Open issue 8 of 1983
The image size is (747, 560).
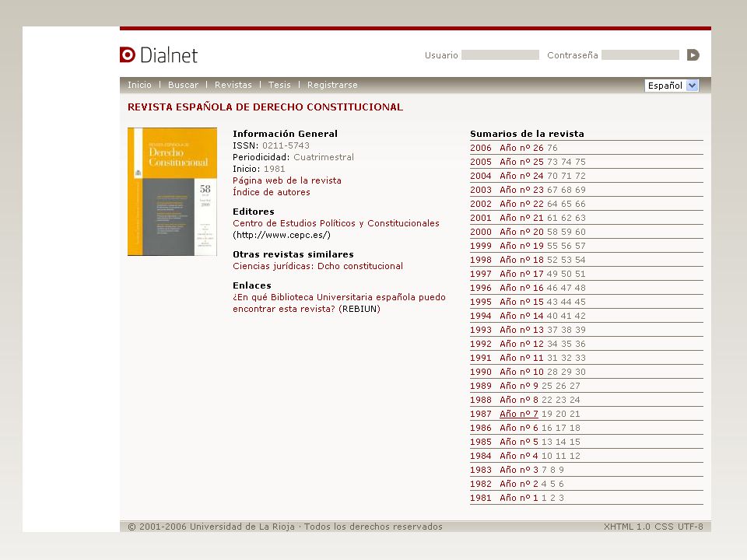pos(552,470)
